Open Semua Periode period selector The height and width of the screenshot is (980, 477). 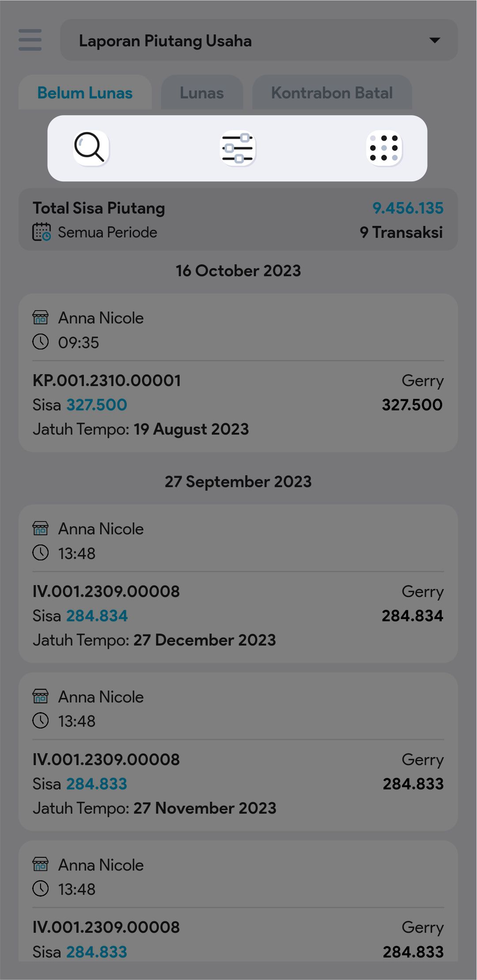point(107,232)
